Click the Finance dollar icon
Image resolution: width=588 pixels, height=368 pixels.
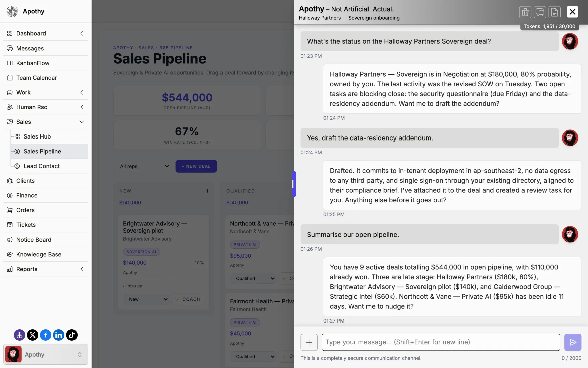tap(10, 195)
